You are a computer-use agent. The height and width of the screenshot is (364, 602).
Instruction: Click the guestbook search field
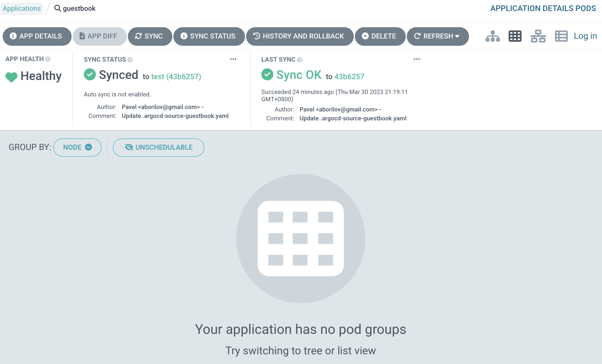pos(79,8)
